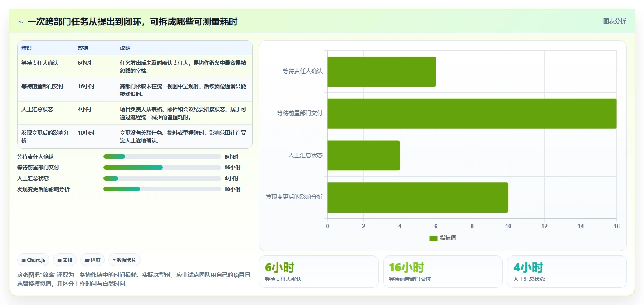The width and height of the screenshot is (644, 305).
Task: Click the 16小时 progress value label
Action: coord(232,167)
